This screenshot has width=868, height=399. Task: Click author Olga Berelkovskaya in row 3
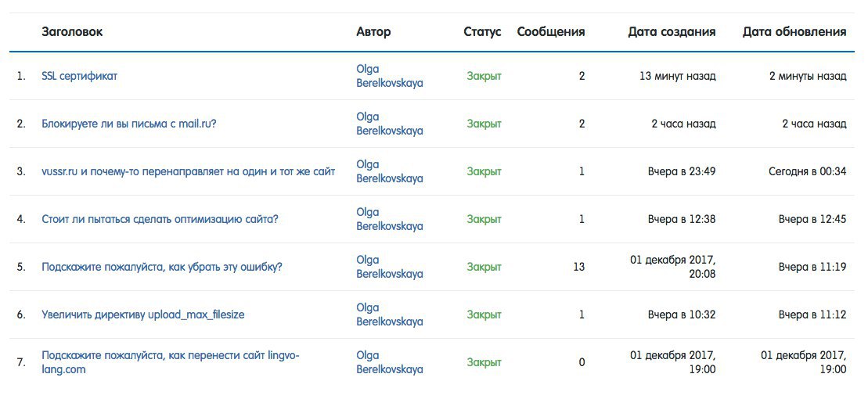coord(390,171)
